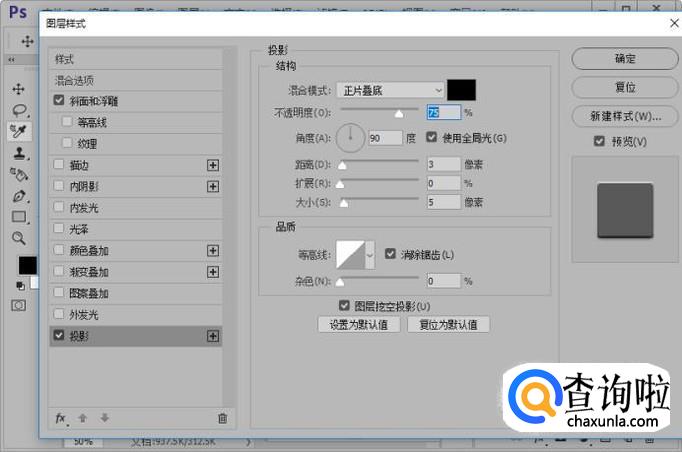Viewport: 682px width, 452px height.
Task: Toggle the 预览 preview checkbox
Action: (599, 142)
